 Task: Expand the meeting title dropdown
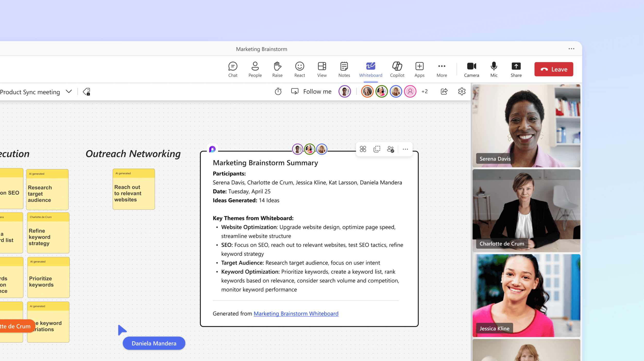pos(69,92)
